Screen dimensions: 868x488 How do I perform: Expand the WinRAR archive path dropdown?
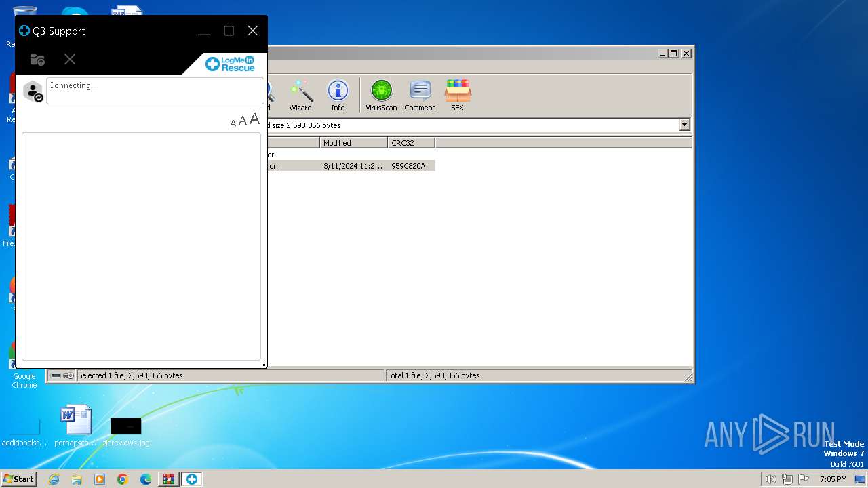pos(684,125)
